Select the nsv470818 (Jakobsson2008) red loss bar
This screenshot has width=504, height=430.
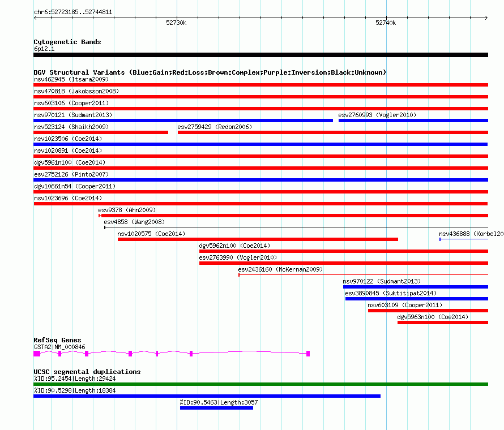(x=260, y=97)
